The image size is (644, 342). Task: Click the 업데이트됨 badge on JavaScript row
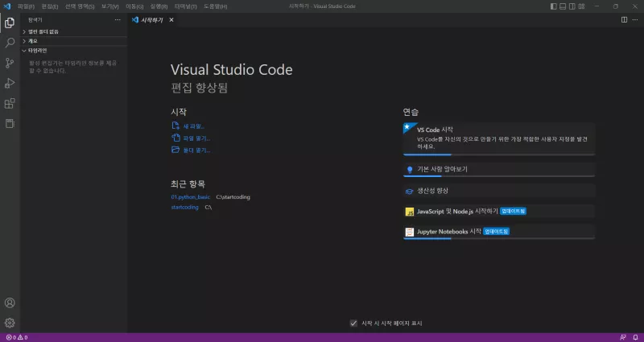point(513,211)
